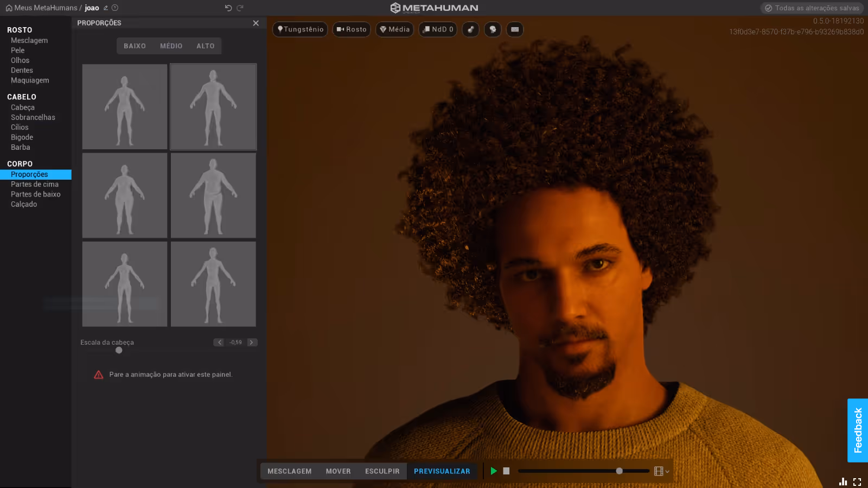The image size is (868, 488).
Task: Toggle fullscreen viewport icon
Action: pyautogui.click(x=857, y=481)
